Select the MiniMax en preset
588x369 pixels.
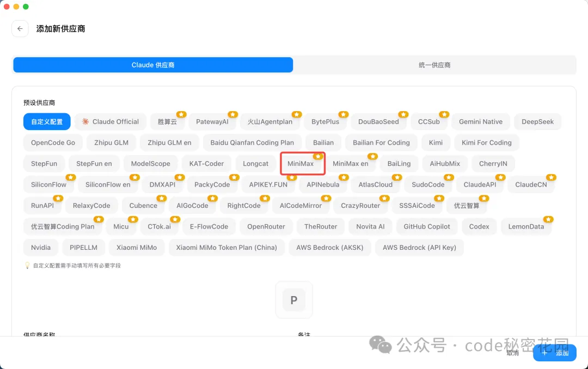tap(350, 163)
